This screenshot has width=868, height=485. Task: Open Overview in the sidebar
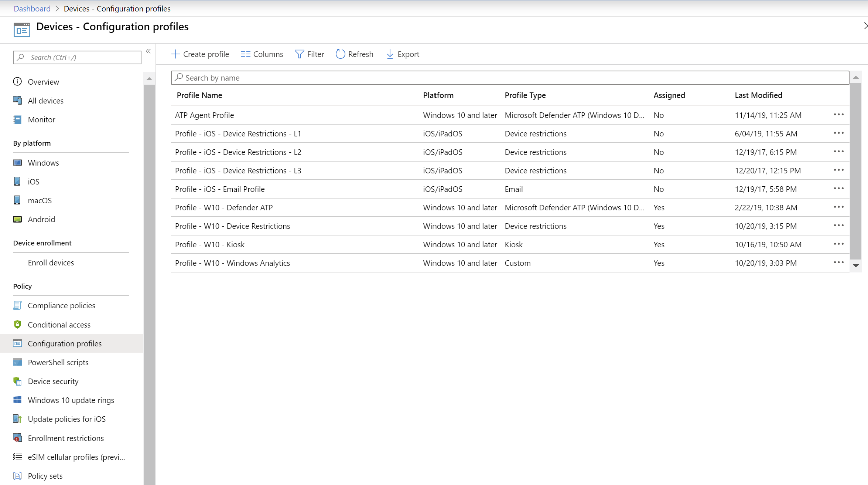point(43,82)
